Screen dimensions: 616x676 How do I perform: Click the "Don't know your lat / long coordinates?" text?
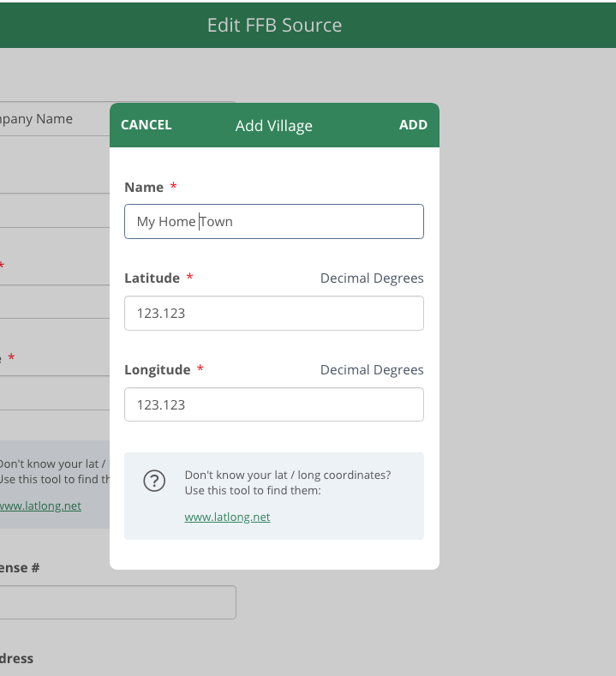click(x=288, y=476)
